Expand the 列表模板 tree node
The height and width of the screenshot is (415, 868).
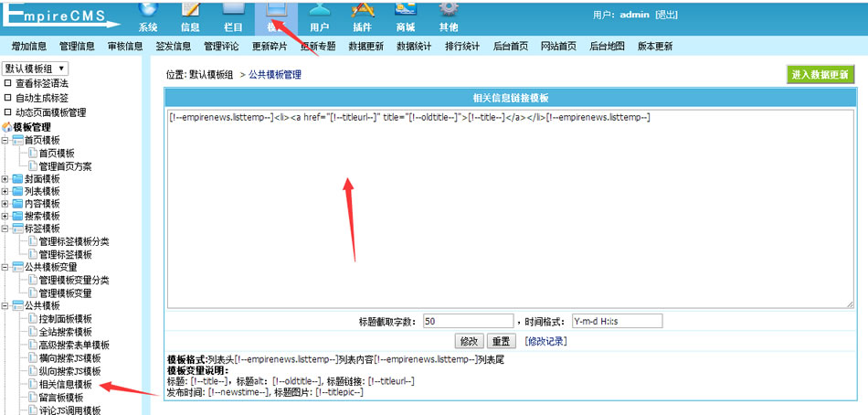pyautogui.click(x=5, y=191)
